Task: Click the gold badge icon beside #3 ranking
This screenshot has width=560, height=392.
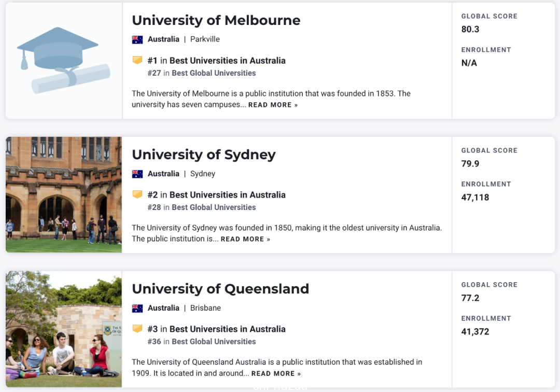Action: click(137, 328)
